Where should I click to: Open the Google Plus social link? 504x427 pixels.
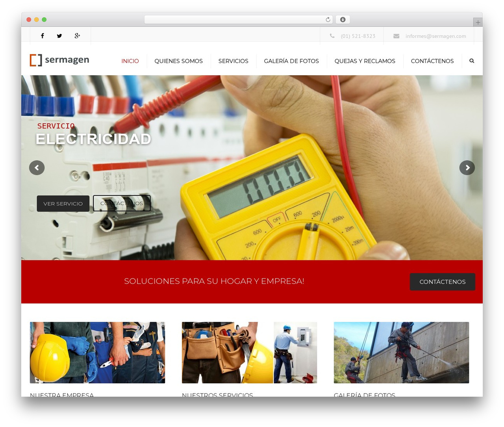click(77, 36)
